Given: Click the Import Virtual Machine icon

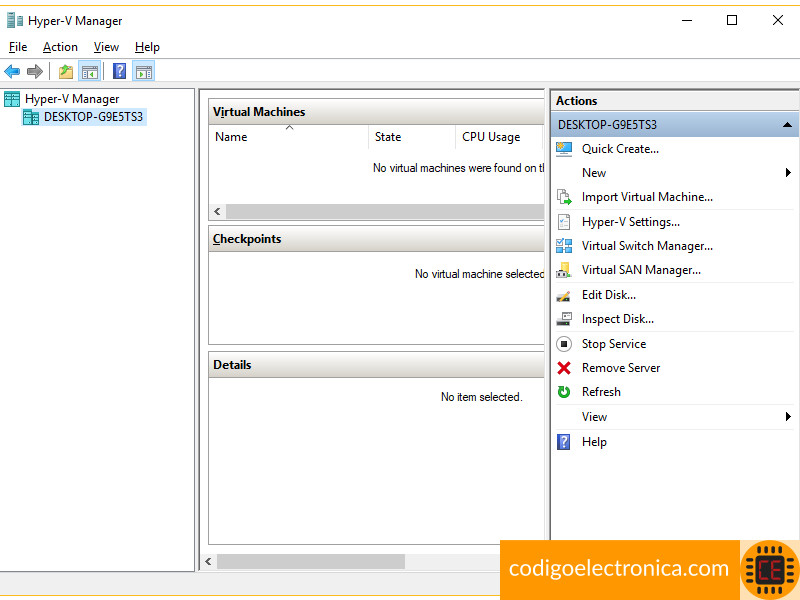Looking at the screenshot, I should click(x=564, y=197).
